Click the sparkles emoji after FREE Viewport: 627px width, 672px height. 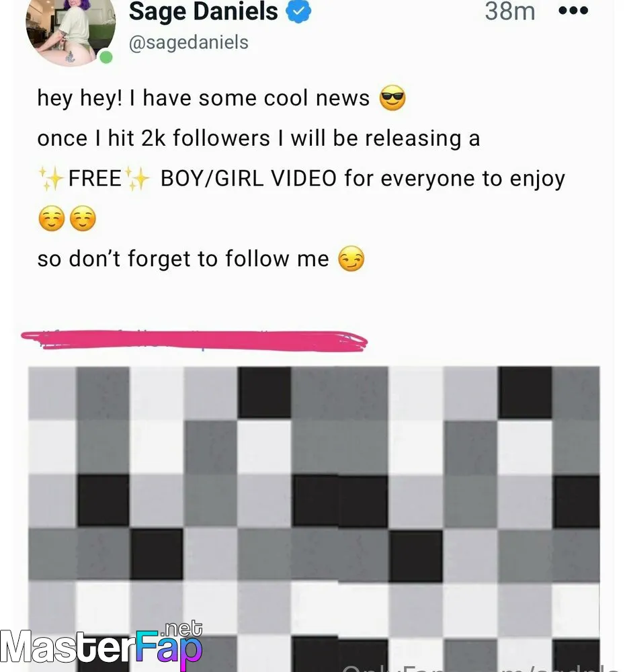coord(137,178)
